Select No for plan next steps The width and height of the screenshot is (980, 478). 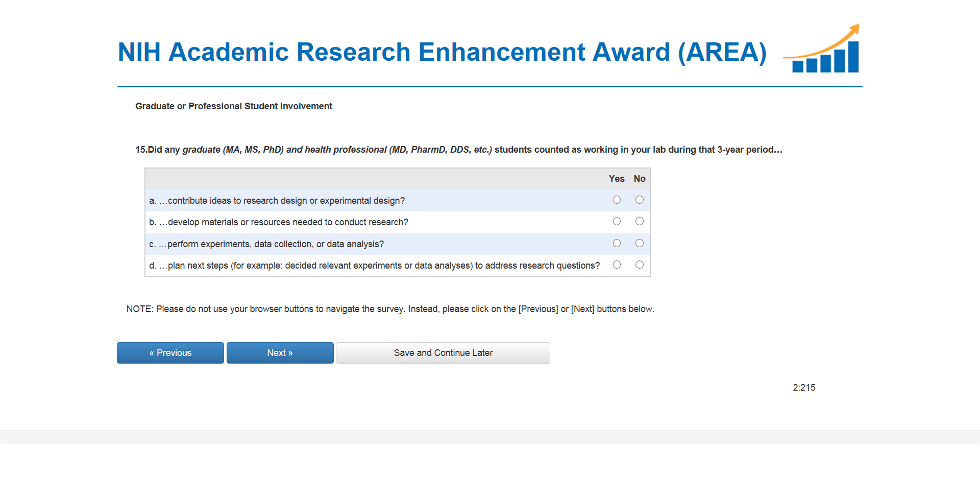click(639, 265)
